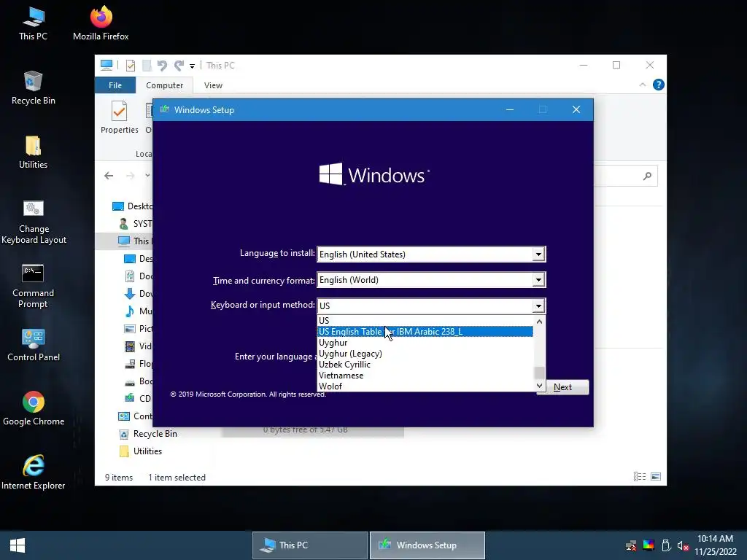
Task: Collapse Keyboard or input method dropdown
Action: coord(538,306)
